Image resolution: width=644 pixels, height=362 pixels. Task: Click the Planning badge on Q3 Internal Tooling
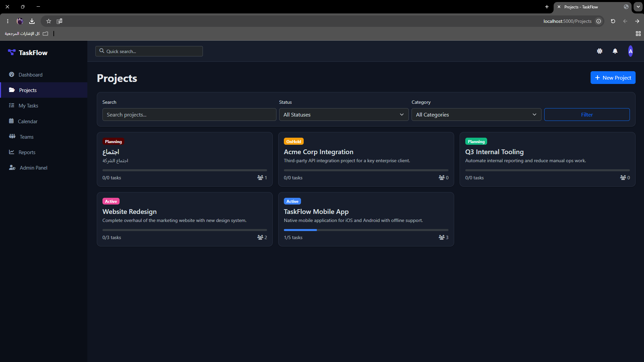476,141
